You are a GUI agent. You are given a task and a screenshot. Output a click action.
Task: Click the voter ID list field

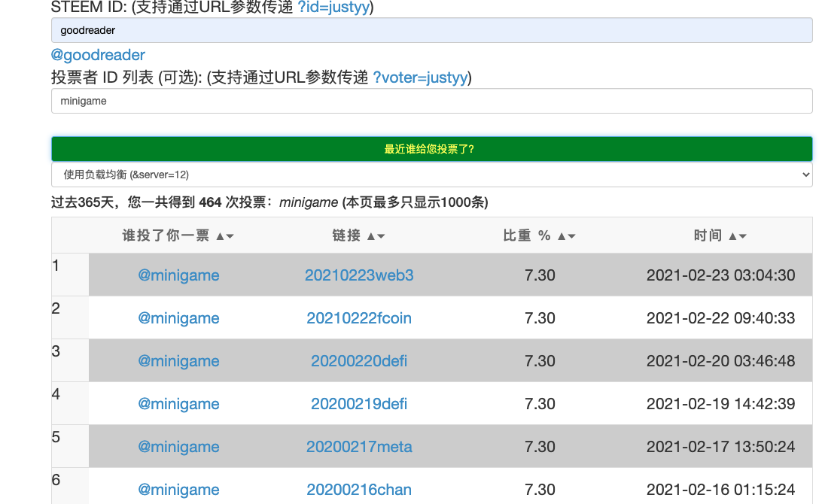(x=431, y=101)
